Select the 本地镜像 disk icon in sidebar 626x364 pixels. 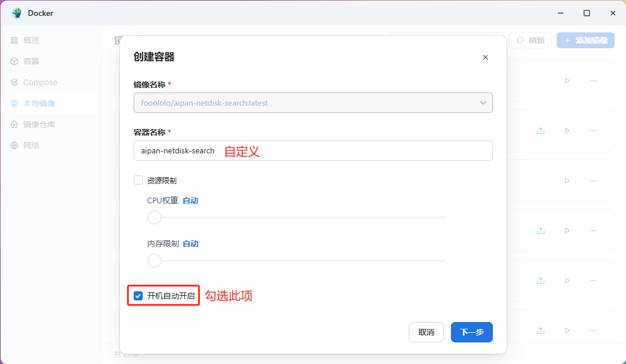click(14, 103)
